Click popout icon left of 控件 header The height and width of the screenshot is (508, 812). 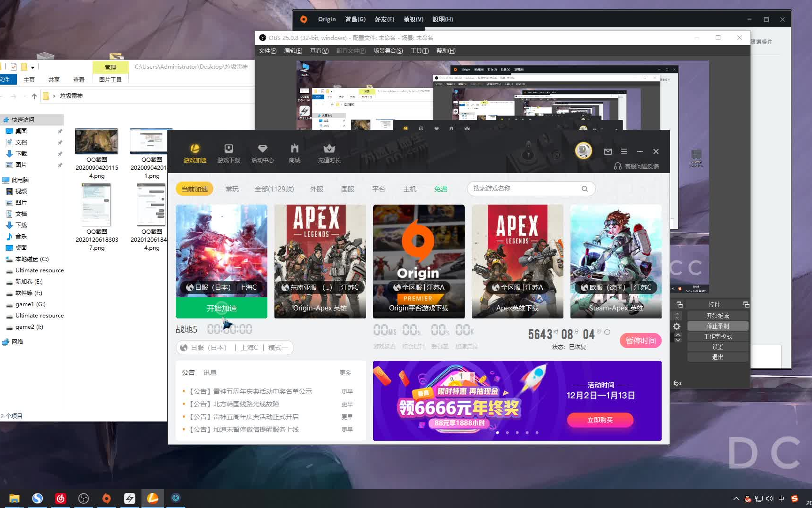[679, 304]
